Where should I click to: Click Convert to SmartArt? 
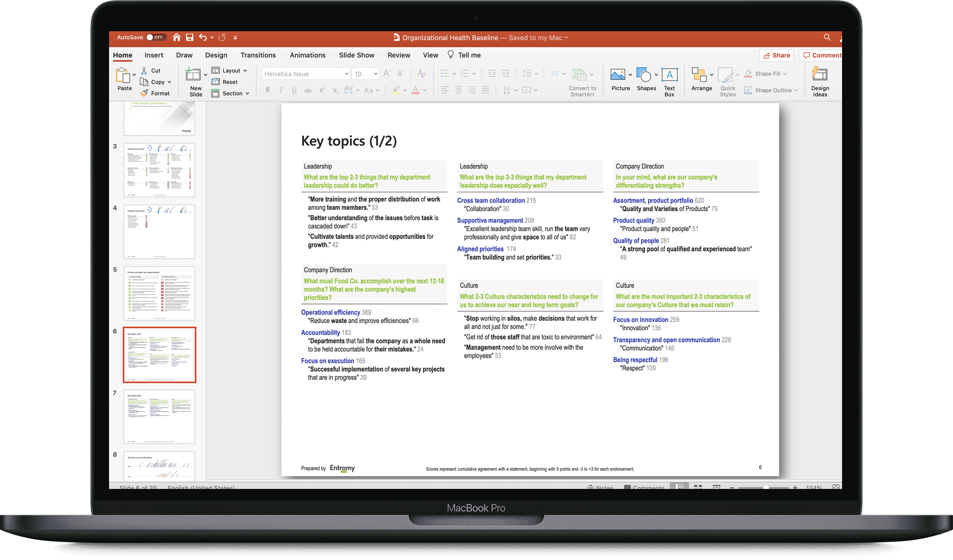(x=582, y=81)
